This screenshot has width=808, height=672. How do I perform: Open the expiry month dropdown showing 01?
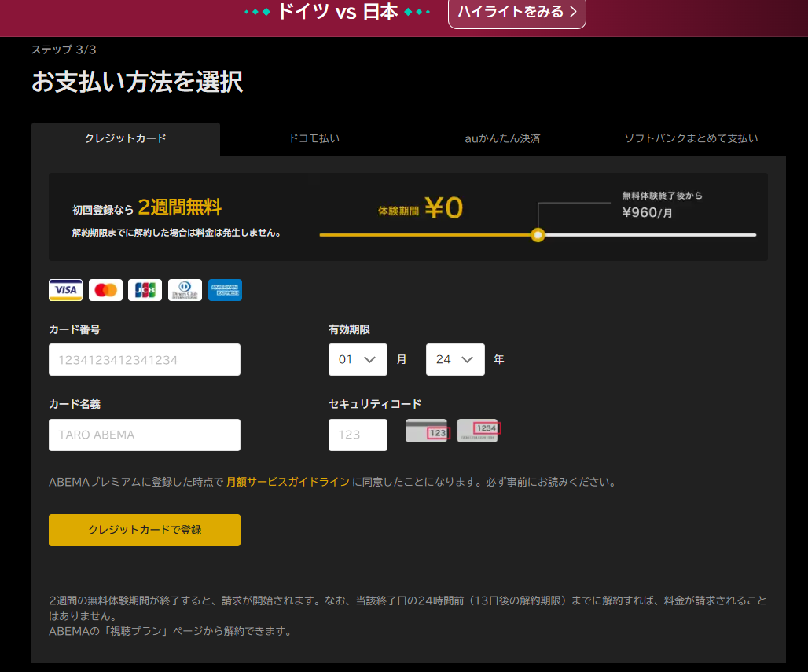pyautogui.click(x=358, y=359)
